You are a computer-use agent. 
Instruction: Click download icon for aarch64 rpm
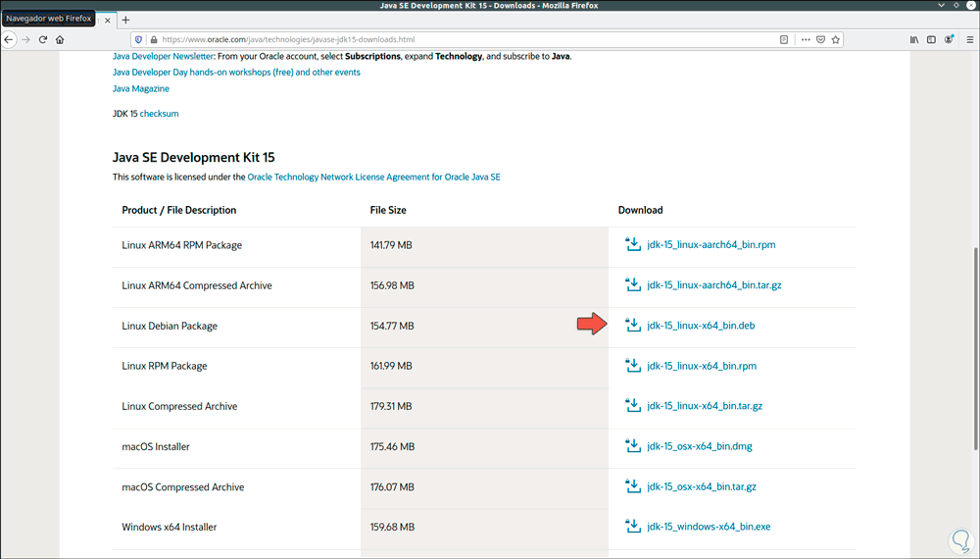(633, 244)
